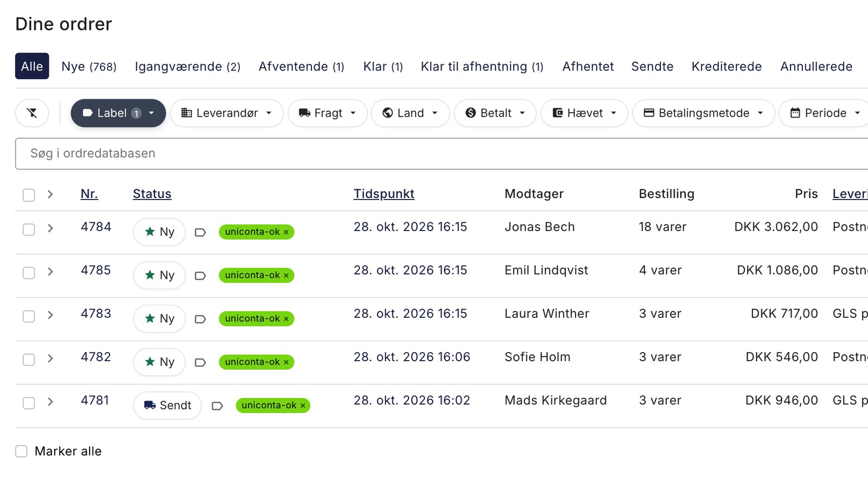Viewport: 868px width, 488px height.
Task: Expand order row 4781 details
Action: point(50,402)
